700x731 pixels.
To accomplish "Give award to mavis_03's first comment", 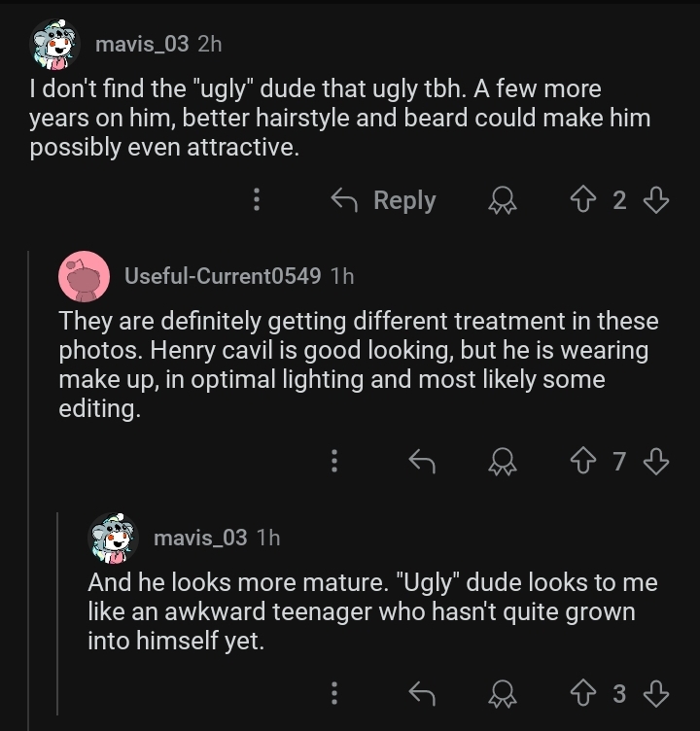I will tap(502, 200).
